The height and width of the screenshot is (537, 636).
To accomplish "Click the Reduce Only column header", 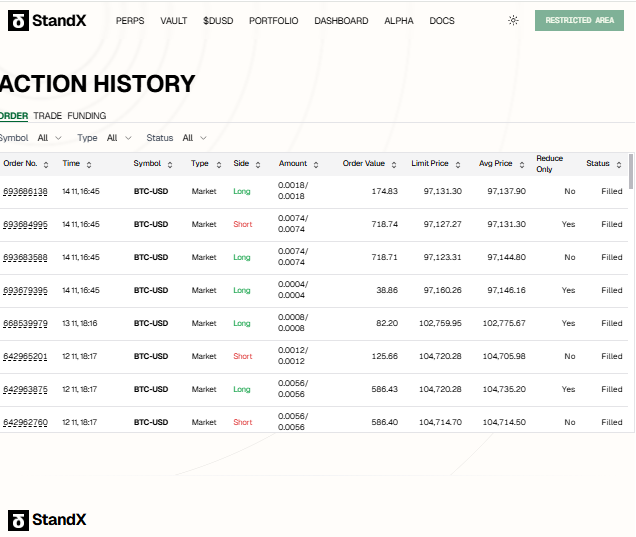I will tap(550, 164).
